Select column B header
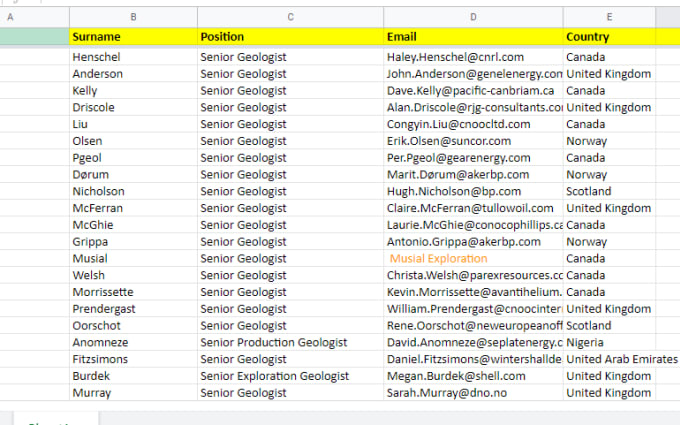 tap(133, 17)
